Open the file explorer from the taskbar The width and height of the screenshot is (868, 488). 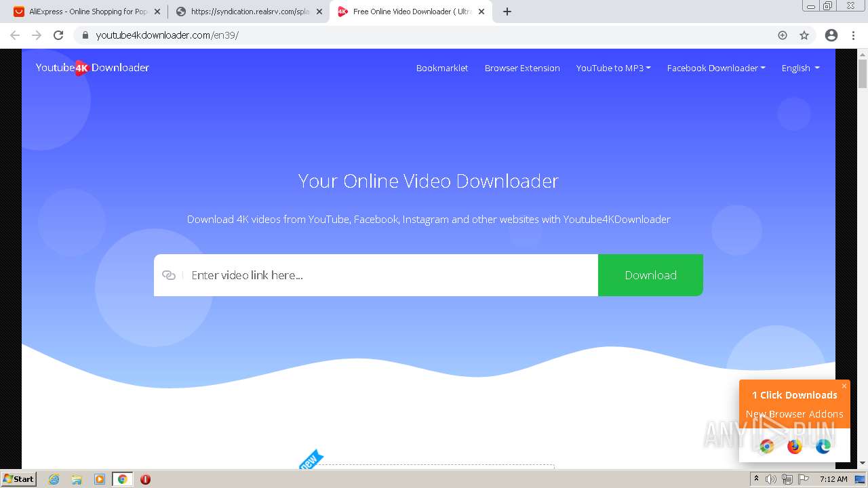pyautogui.click(x=77, y=479)
